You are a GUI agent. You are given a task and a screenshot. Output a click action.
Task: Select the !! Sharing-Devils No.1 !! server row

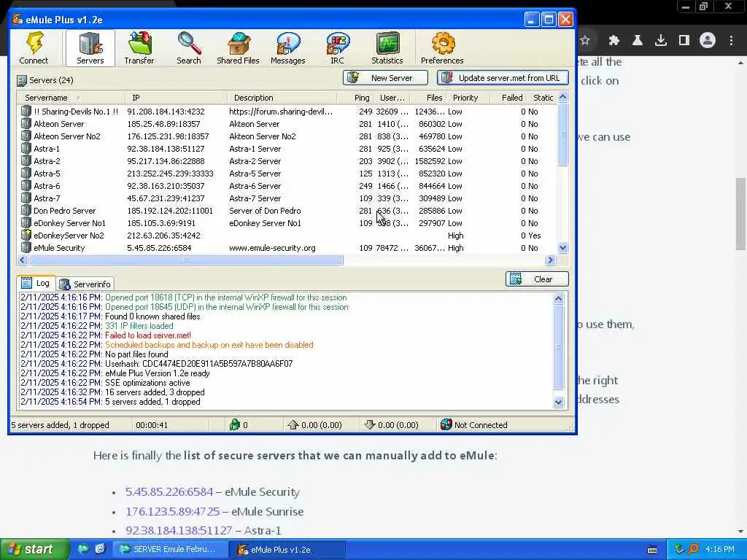click(x=287, y=112)
